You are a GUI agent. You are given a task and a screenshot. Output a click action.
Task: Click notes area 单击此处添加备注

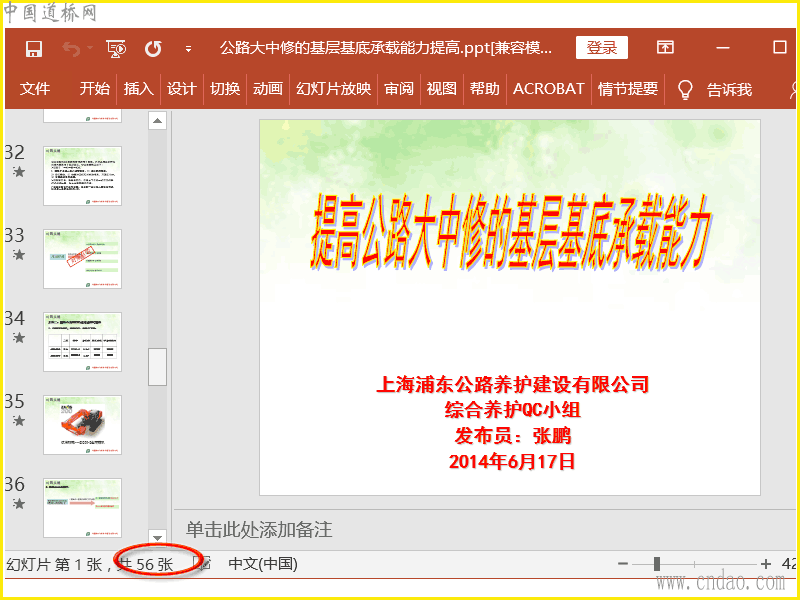[259, 530]
